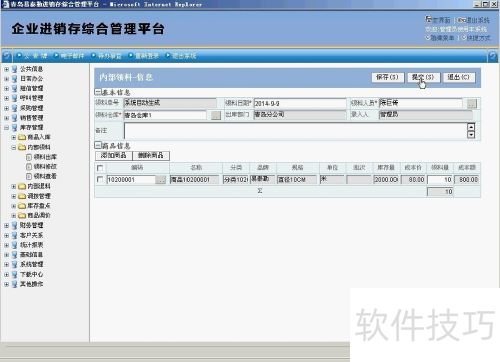
Task: Click the 退出系统 icon in top-right header
Action: pyautogui.click(x=461, y=20)
